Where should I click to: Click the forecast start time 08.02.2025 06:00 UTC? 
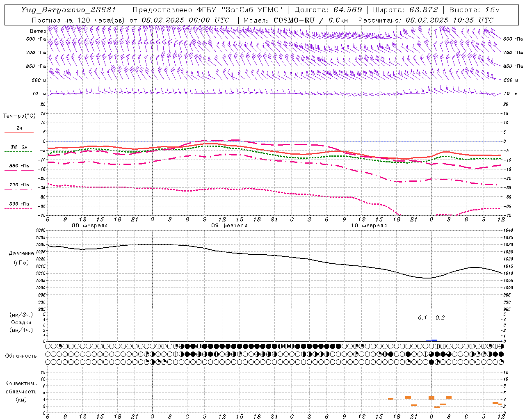(185, 20)
